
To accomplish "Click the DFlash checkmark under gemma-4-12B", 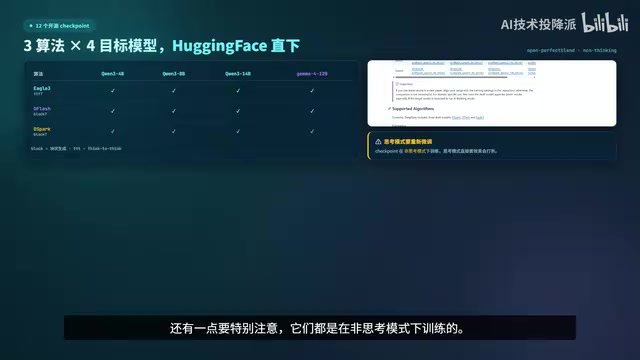I will coord(312,111).
